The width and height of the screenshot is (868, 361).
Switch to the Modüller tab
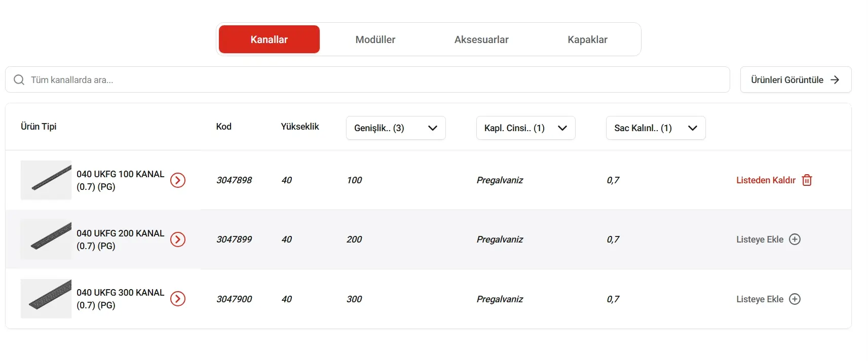tap(375, 39)
